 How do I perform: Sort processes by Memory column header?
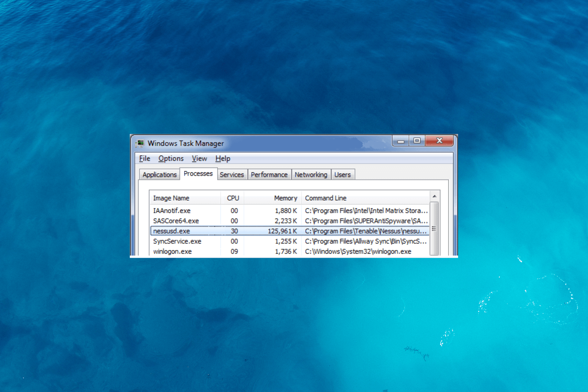point(273,198)
